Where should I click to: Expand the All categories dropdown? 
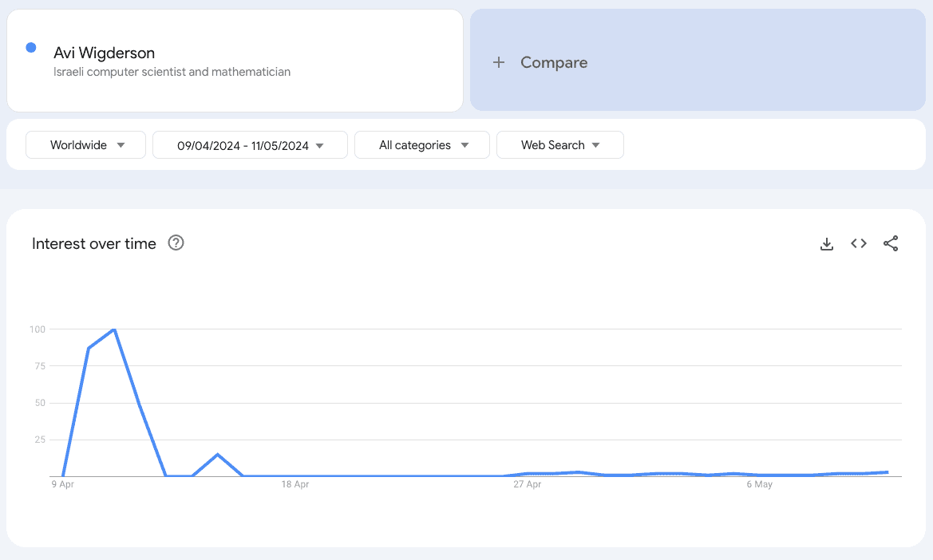(x=422, y=145)
